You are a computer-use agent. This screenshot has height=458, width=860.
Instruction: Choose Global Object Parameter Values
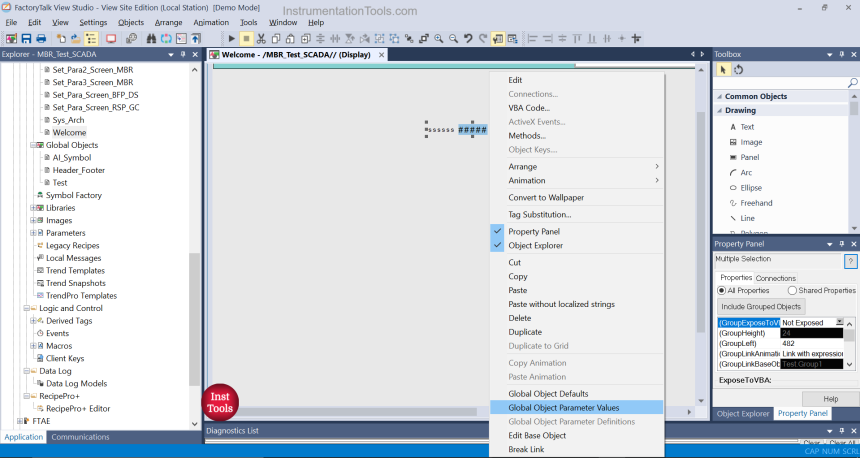coord(576,408)
